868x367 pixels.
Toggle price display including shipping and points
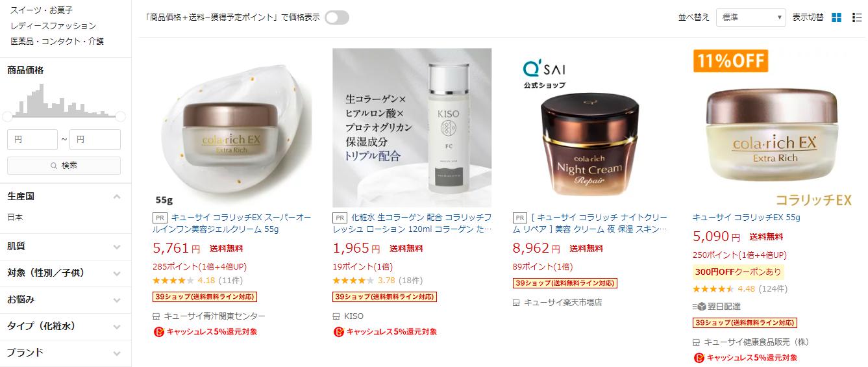[x=337, y=18]
